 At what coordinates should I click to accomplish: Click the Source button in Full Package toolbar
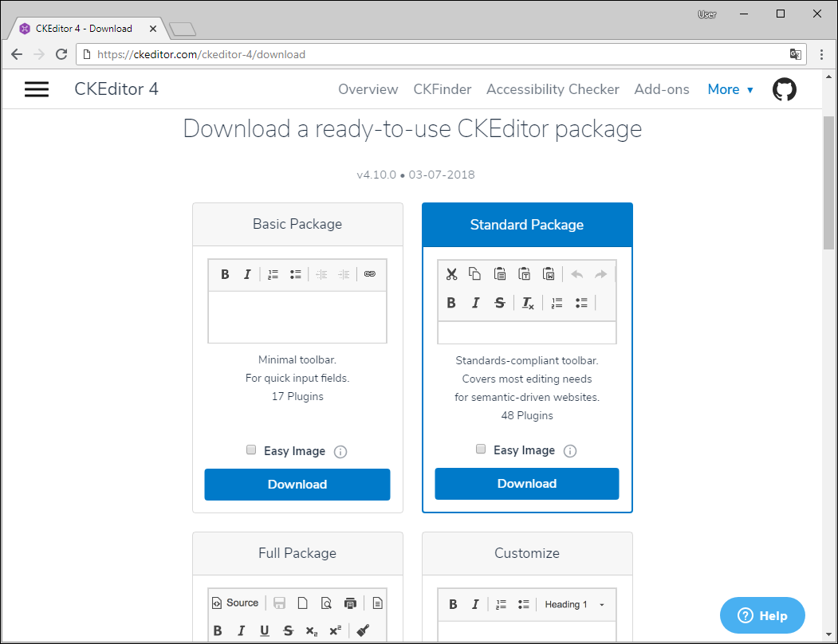pos(235,603)
